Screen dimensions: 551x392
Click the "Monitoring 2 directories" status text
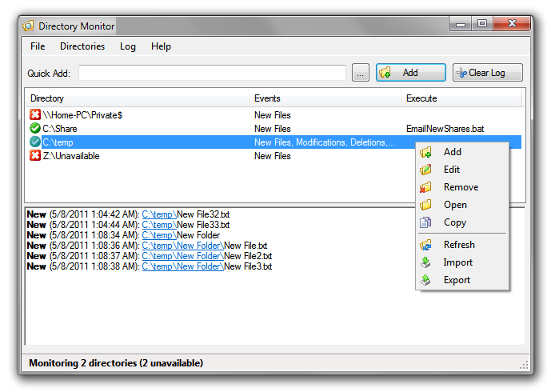click(116, 363)
